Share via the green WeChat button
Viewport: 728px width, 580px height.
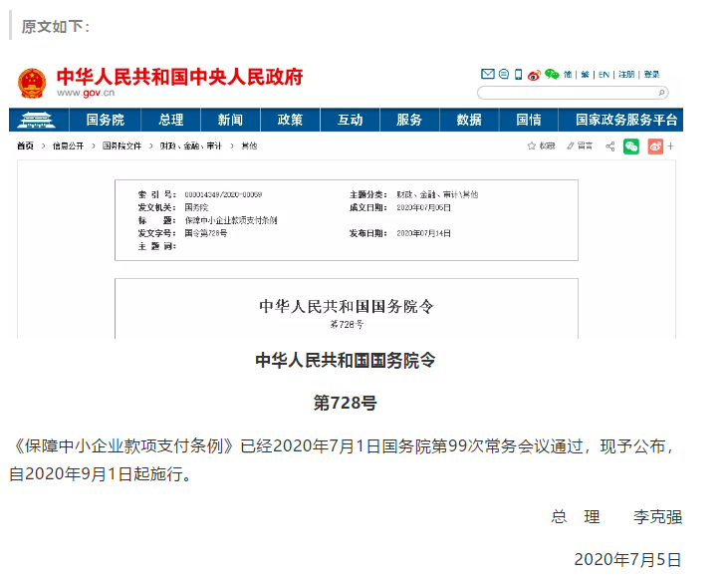click(631, 146)
